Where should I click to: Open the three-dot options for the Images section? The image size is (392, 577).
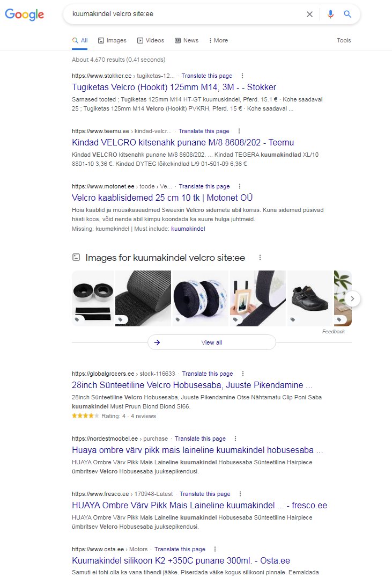(x=260, y=258)
